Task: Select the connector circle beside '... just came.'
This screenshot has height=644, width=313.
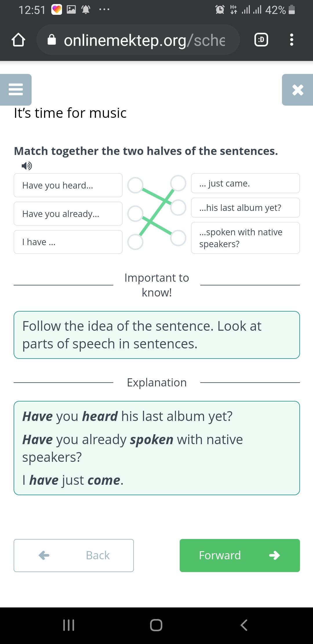Action: click(x=178, y=183)
